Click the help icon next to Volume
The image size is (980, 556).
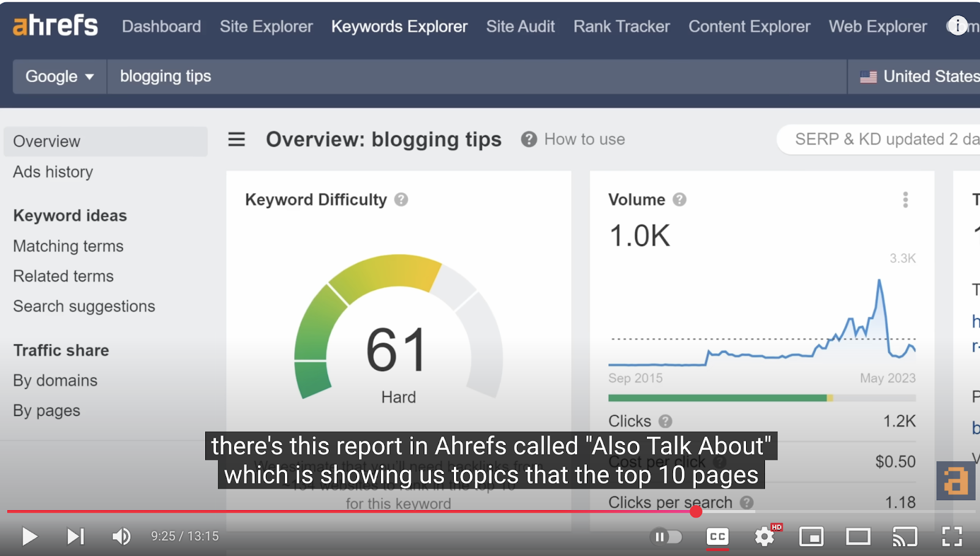(679, 200)
